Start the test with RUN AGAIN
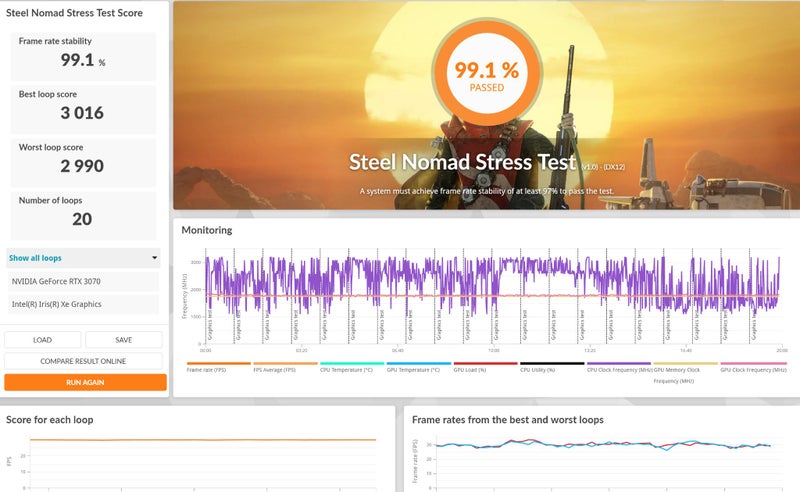The width and height of the screenshot is (800, 492). tap(85, 382)
